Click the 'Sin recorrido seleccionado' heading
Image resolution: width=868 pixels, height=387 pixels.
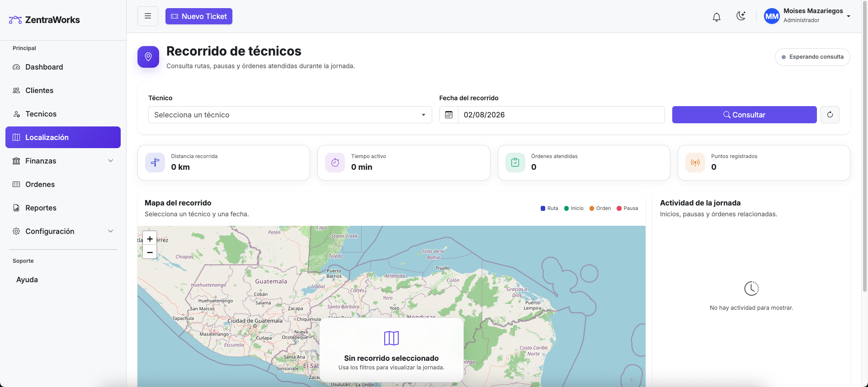pos(392,358)
